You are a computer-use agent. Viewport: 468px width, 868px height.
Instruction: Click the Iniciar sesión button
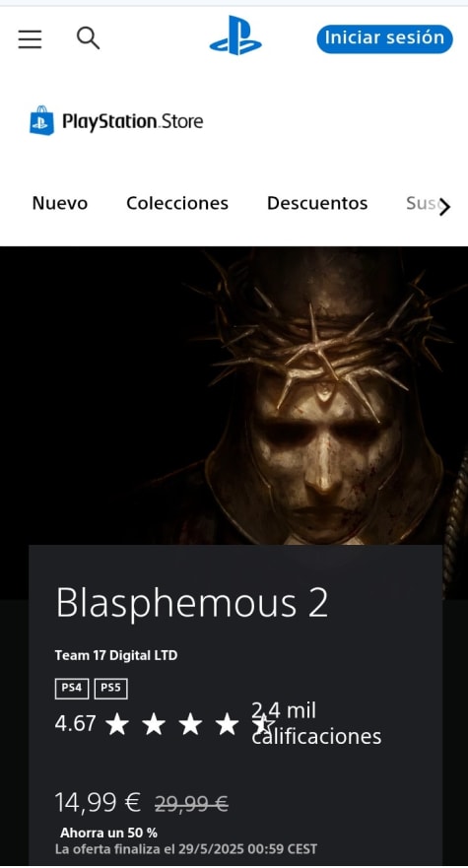384,38
